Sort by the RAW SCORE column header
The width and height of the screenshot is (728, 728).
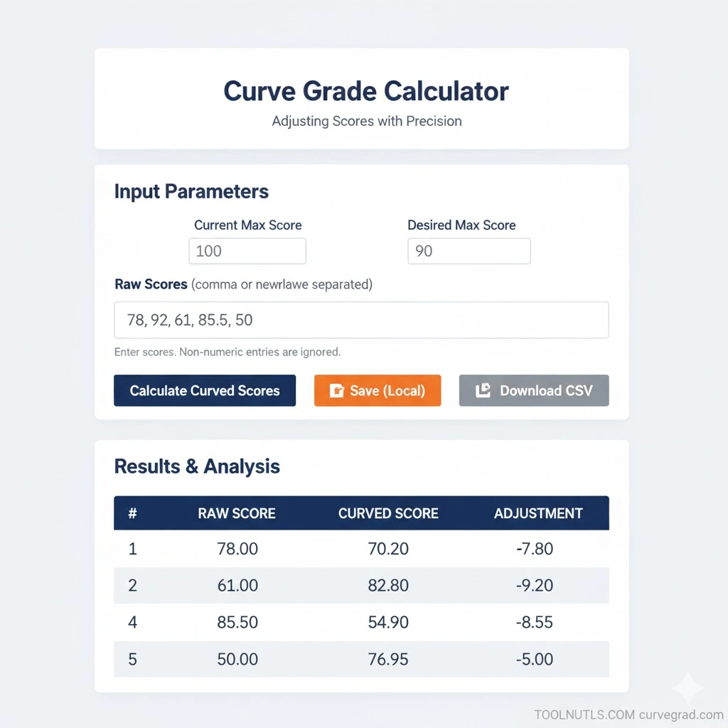pyautogui.click(x=237, y=513)
